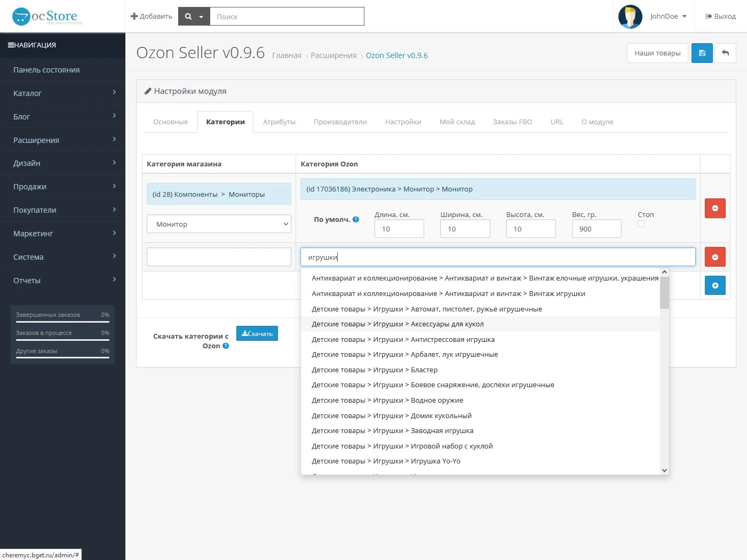Click the Другие заказы progress bar
Viewport: 747px width, 560px height.
62,357
